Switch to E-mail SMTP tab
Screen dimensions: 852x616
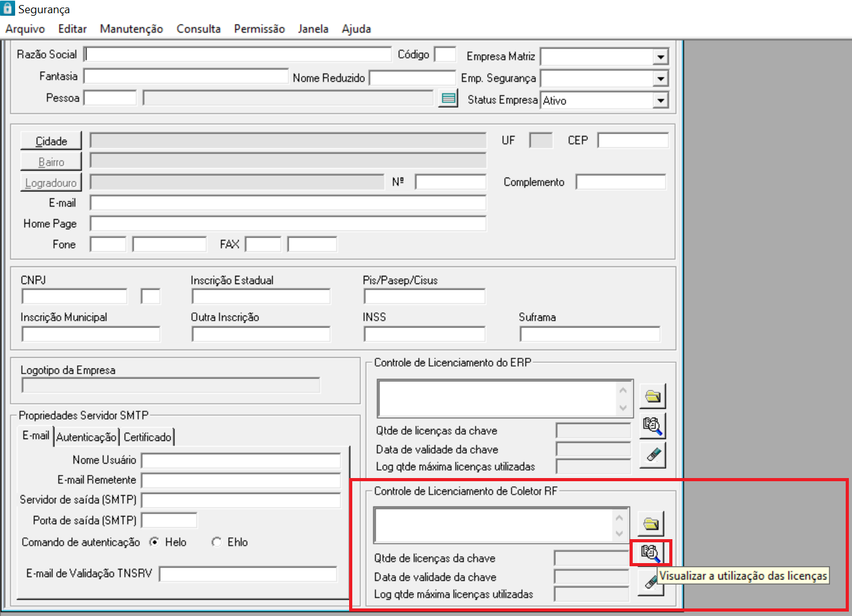point(36,435)
